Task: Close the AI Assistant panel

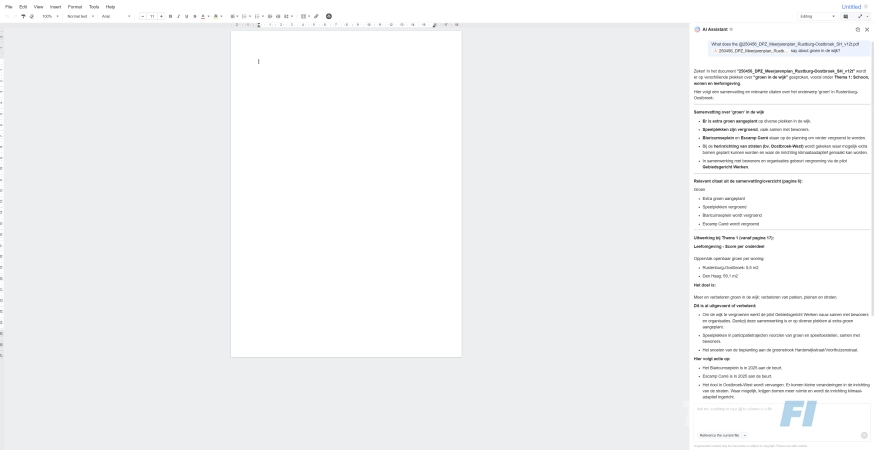Action: (867, 29)
